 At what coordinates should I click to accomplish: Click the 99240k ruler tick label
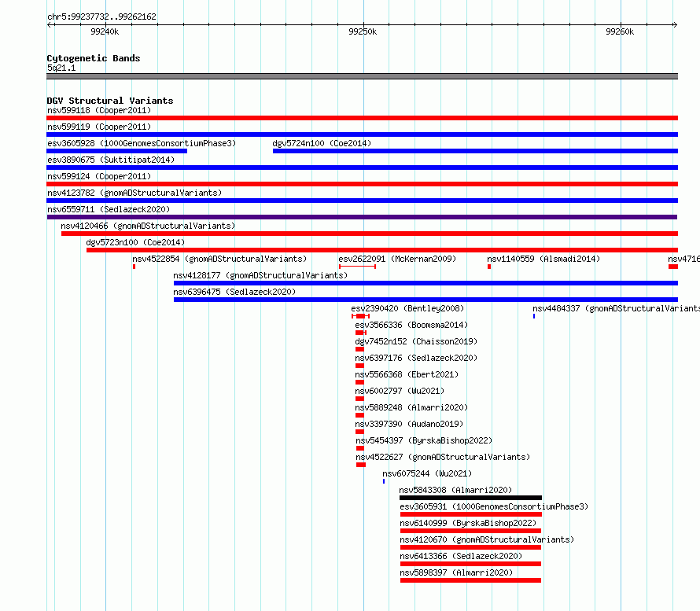coord(105,31)
